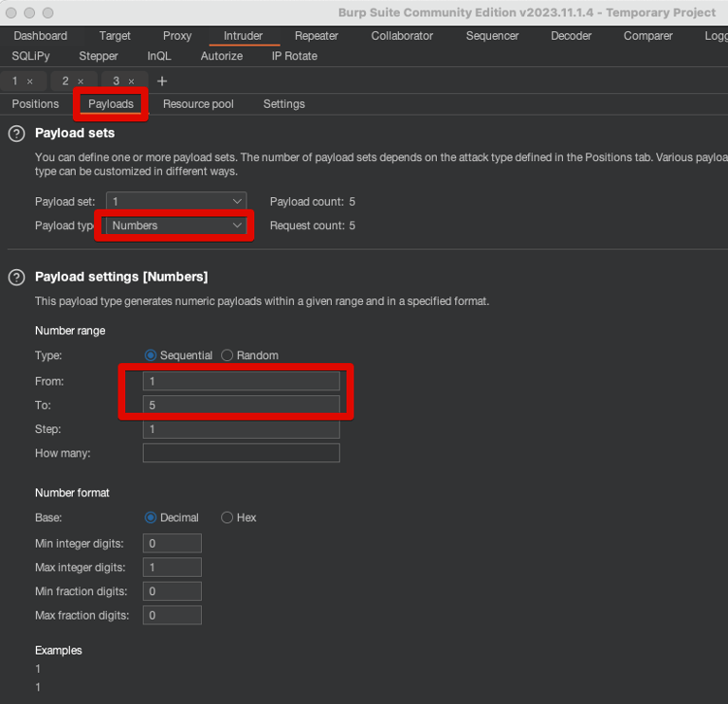728x704 pixels.
Task: Close Intruder attack tab 2
Action: tap(81, 81)
